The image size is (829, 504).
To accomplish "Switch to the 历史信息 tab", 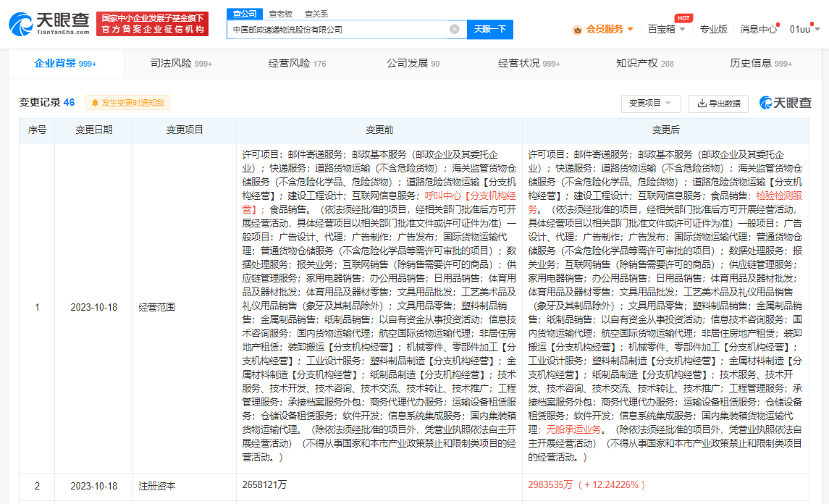I will 761,64.
